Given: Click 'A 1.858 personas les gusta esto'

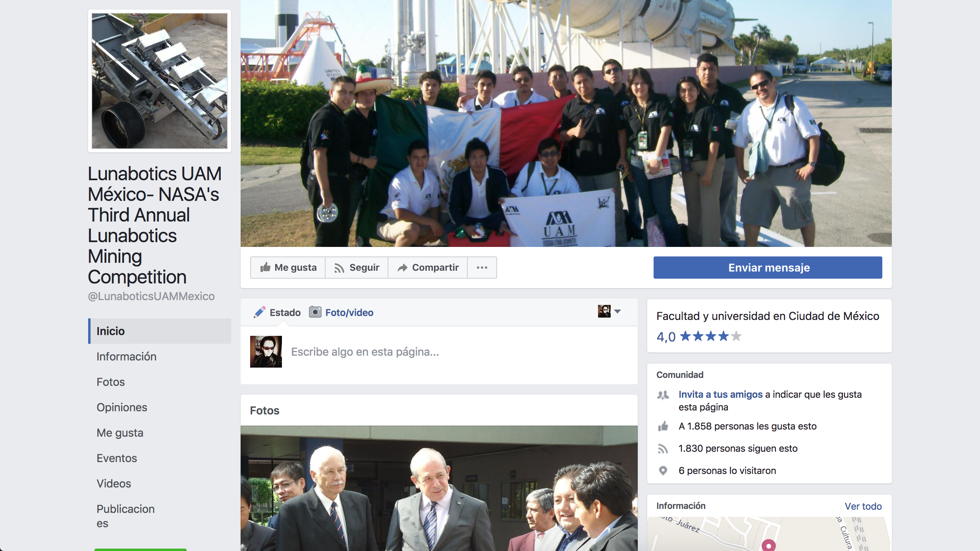Looking at the screenshot, I should 748,426.
